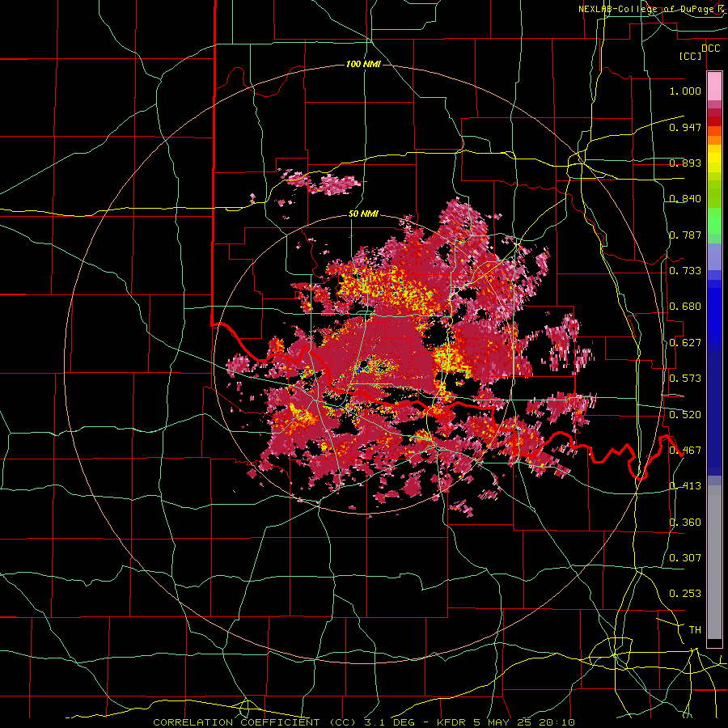The image size is (728, 728).
Task: Click the 0.253 scale value
Action: [685, 594]
